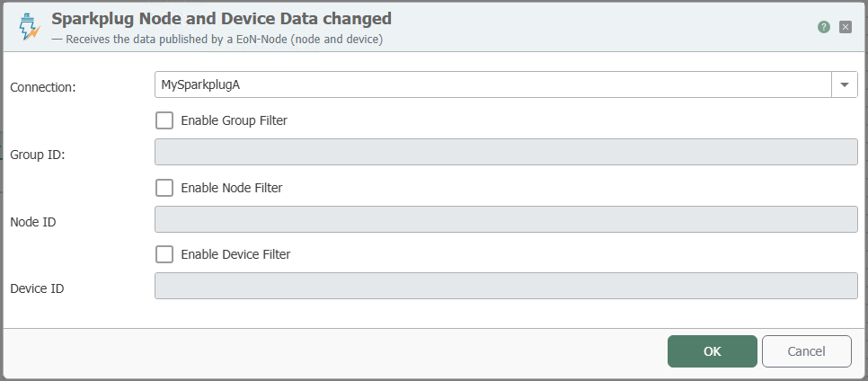This screenshot has width=868, height=381.
Task: Open help via the green question mark icon
Action: [x=824, y=27]
